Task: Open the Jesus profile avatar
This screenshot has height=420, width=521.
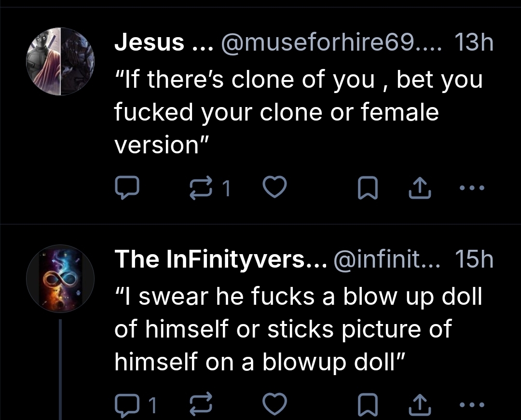Action: (60, 62)
